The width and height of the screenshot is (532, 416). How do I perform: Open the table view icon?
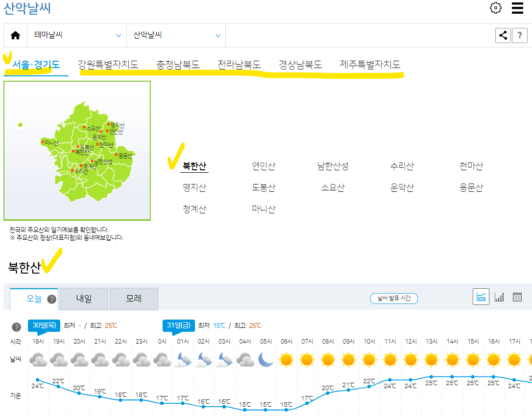(x=517, y=296)
